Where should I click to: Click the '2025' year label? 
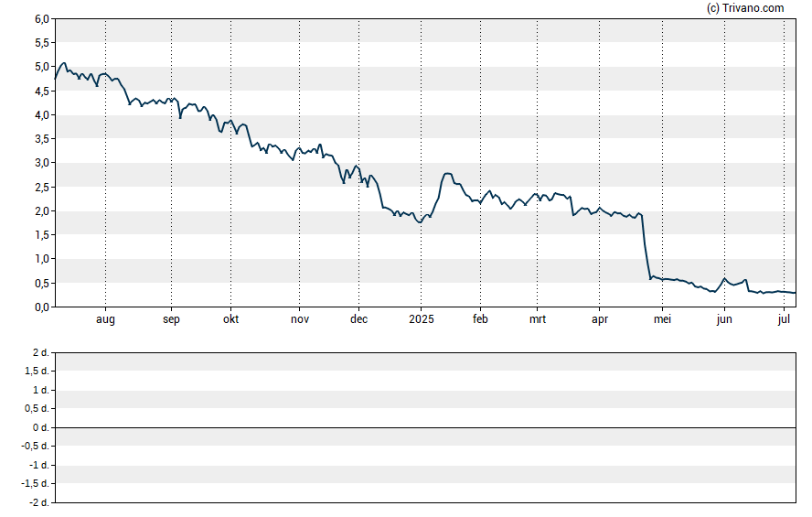(x=421, y=319)
